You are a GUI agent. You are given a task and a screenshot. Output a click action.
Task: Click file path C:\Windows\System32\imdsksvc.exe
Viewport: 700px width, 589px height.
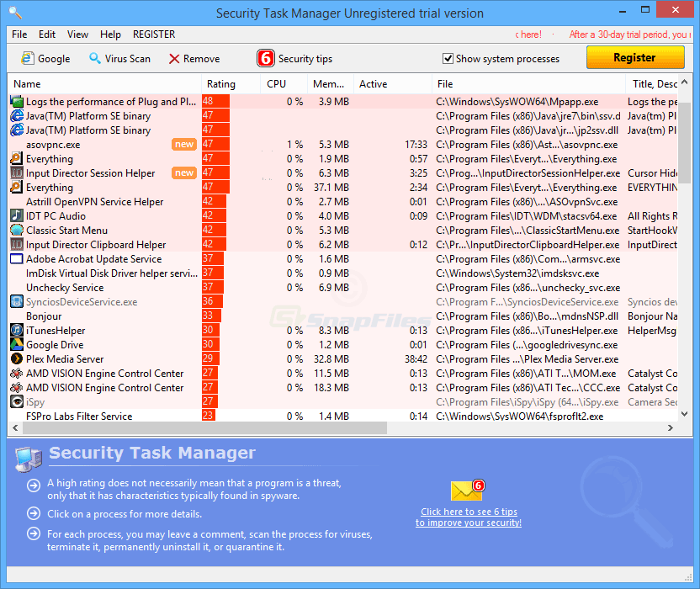517,273
